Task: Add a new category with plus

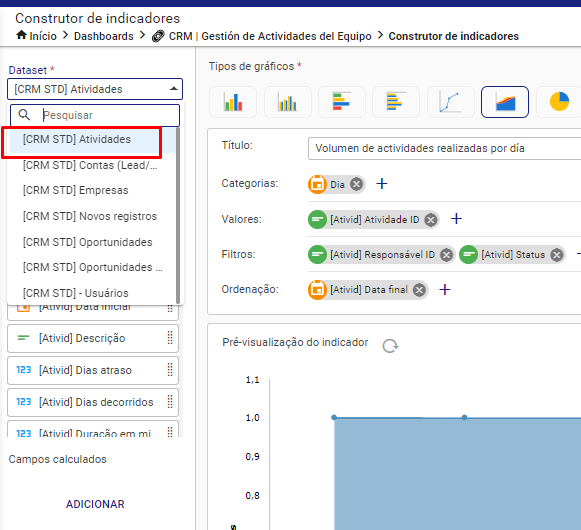Action: pyautogui.click(x=382, y=183)
